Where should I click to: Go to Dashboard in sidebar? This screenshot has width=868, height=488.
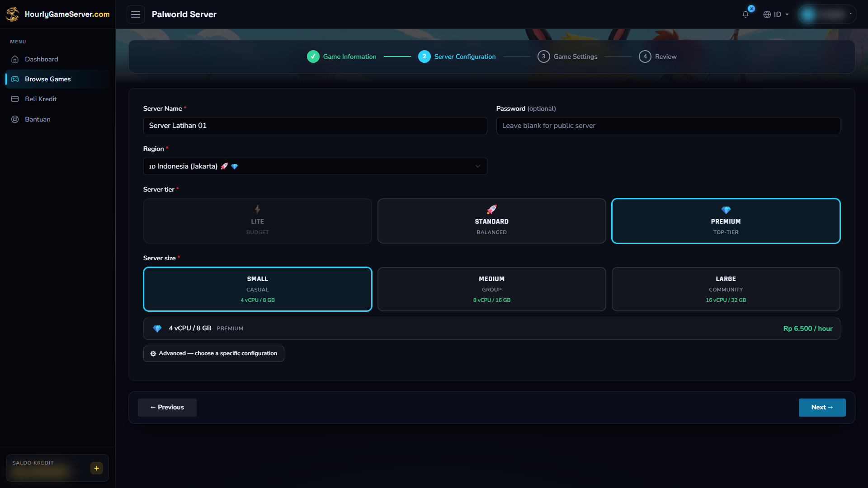57,59
